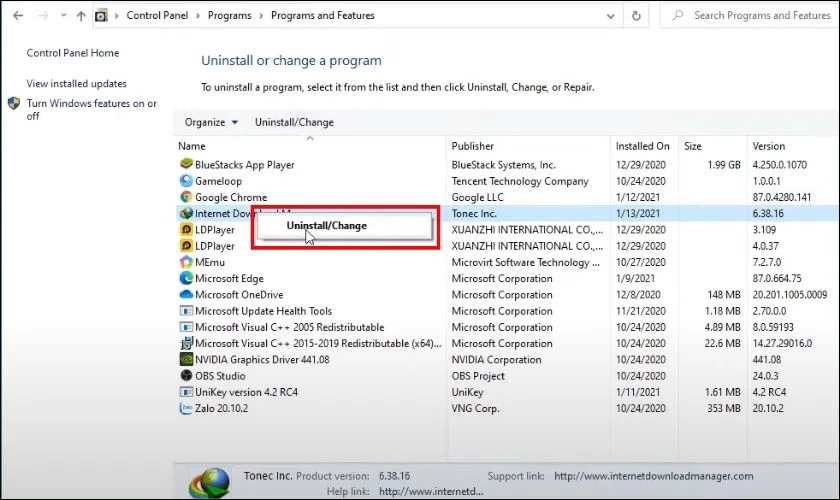Viewport: 840px width, 500px height.
Task: Go forward with the Forward arrow
Action: click(x=43, y=16)
